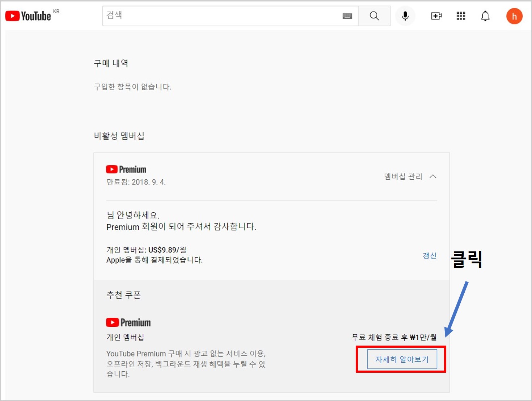Start voice search with microphone icon

pyautogui.click(x=405, y=16)
